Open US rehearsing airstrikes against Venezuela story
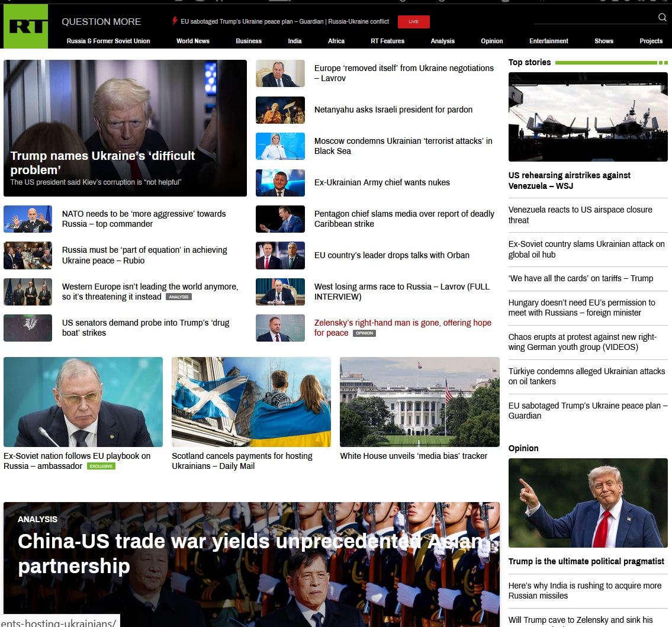Viewport: 672px width, 627px height. 569,181
